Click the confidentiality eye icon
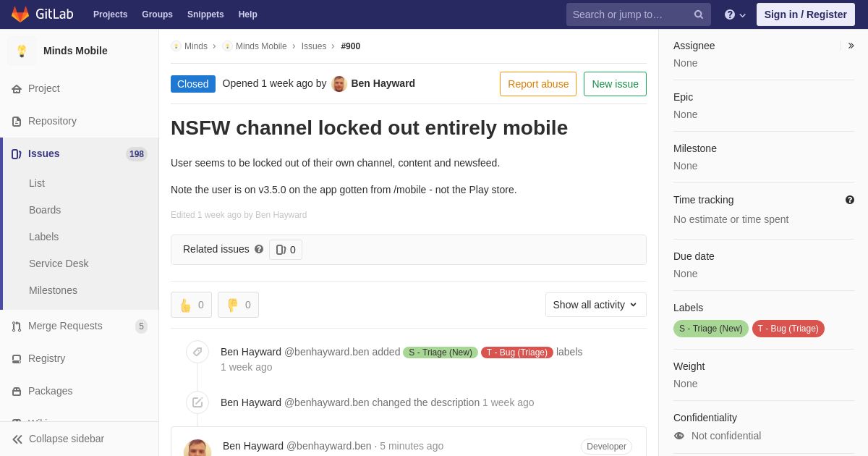 pyautogui.click(x=679, y=436)
